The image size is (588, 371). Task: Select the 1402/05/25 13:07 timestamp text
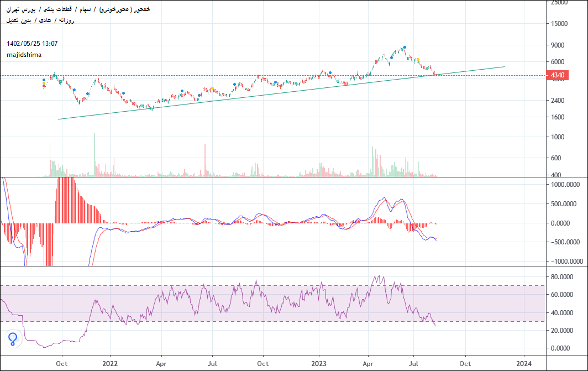point(32,44)
